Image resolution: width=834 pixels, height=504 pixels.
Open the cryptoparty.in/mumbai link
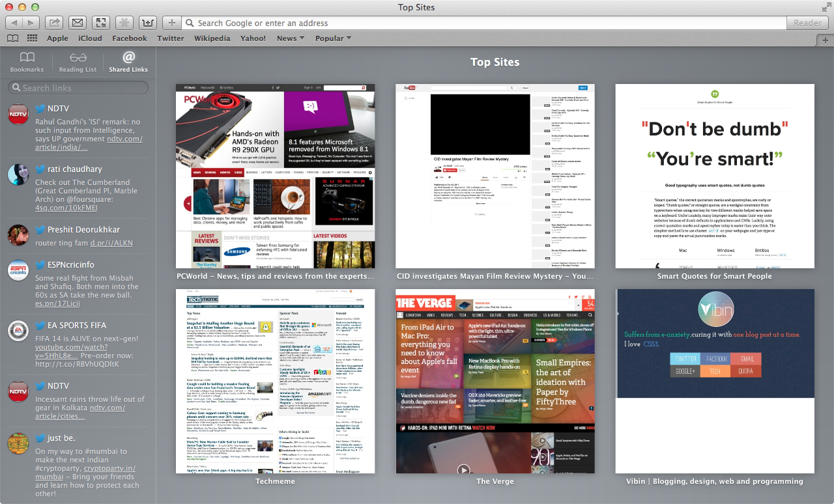click(x=85, y=472)
